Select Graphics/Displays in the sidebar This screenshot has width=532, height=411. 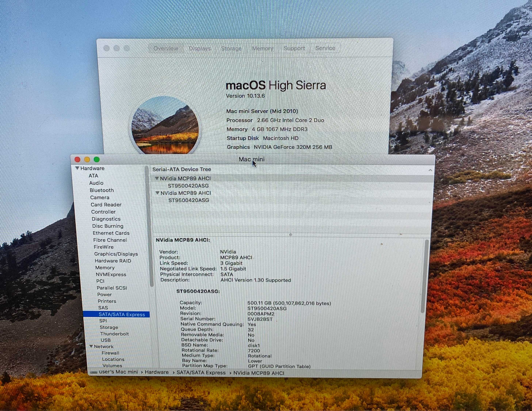pos(116,254)
